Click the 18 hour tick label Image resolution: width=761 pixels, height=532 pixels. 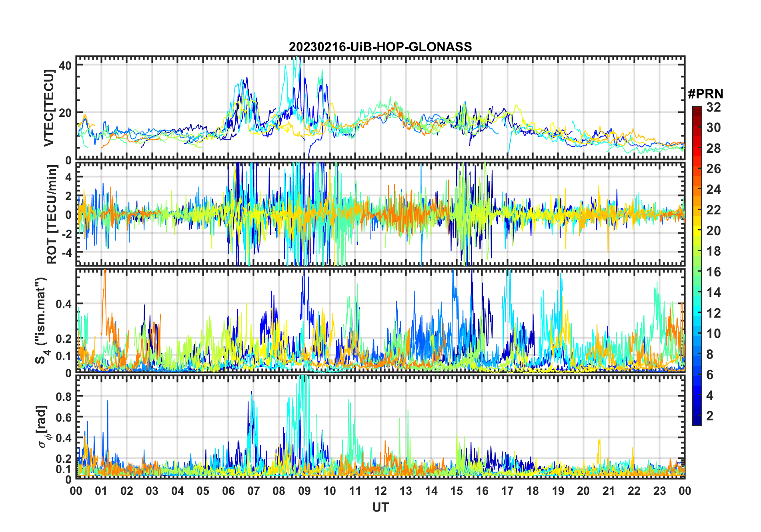[533, 491]
